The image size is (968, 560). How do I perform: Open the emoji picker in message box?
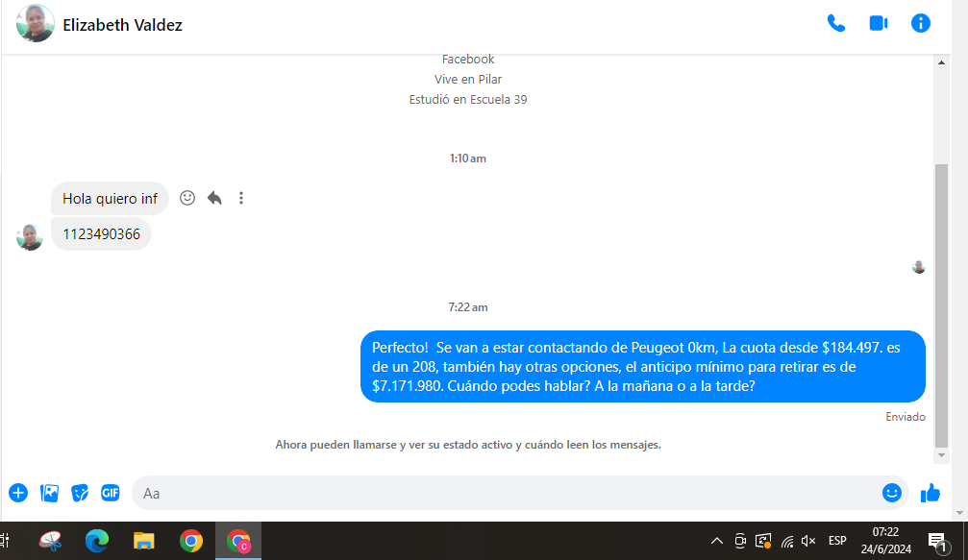click(x=891, y=493)
